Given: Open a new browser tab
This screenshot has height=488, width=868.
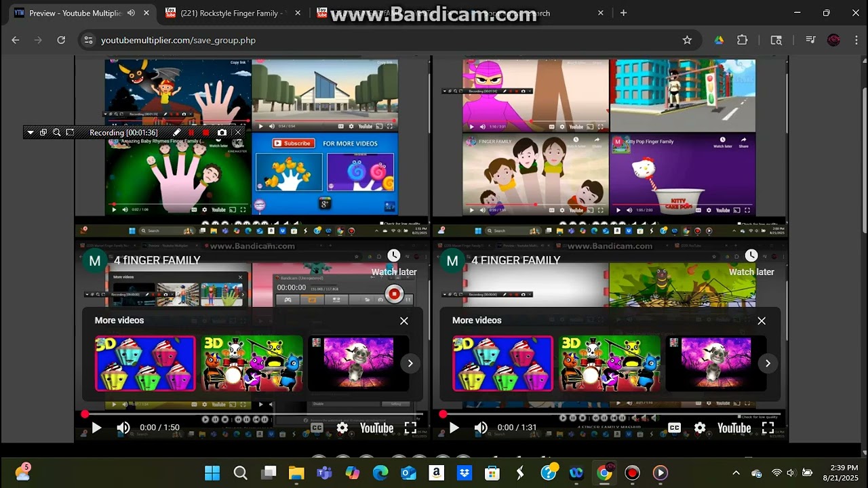Looking at the screenshot, I should pyautogui.click(x=623, y=13).
